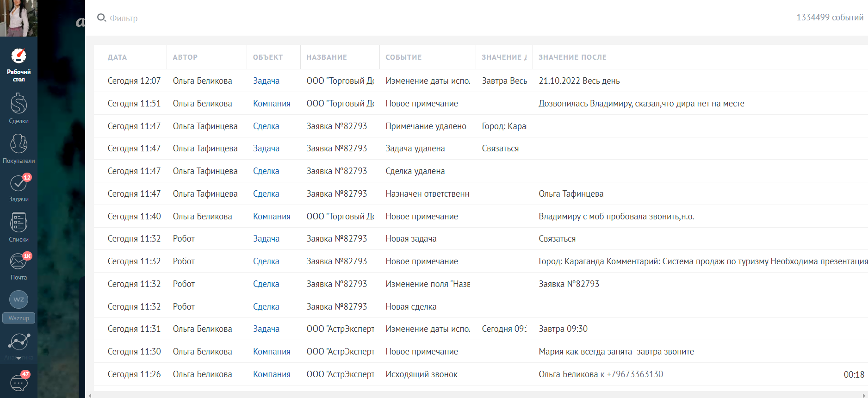Click the magnifier search icon by Фильтр
The image size is (868, 398).
(101, 18)
